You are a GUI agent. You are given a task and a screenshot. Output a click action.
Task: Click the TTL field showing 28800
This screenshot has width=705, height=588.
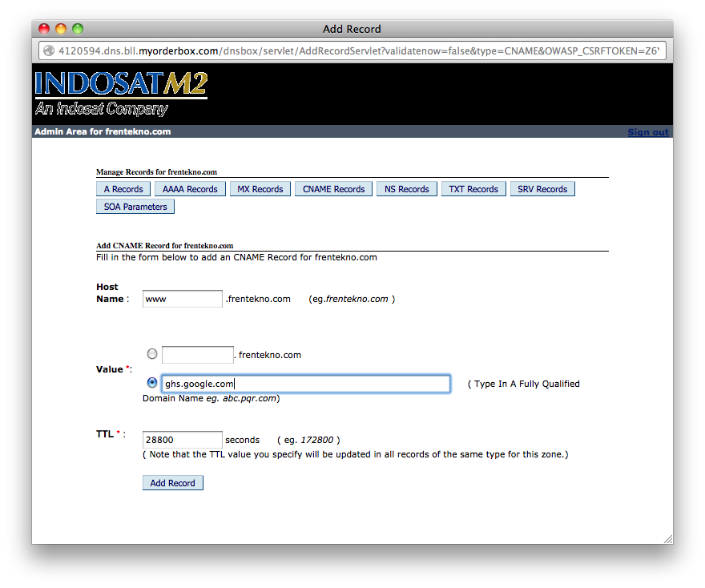(x=183, y=440)
